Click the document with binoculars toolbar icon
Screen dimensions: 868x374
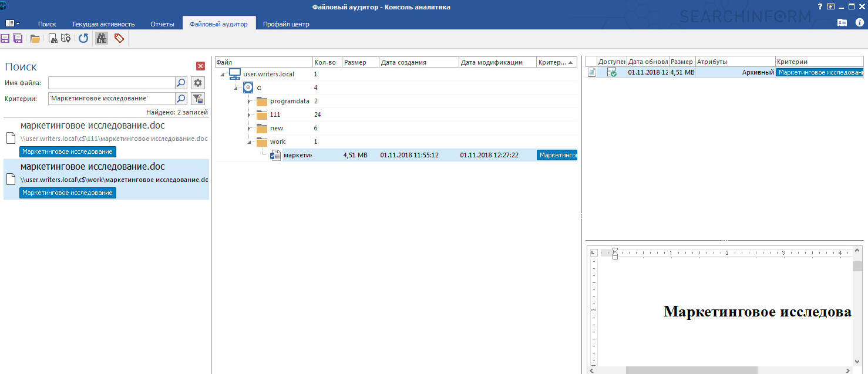coord(53,39)
